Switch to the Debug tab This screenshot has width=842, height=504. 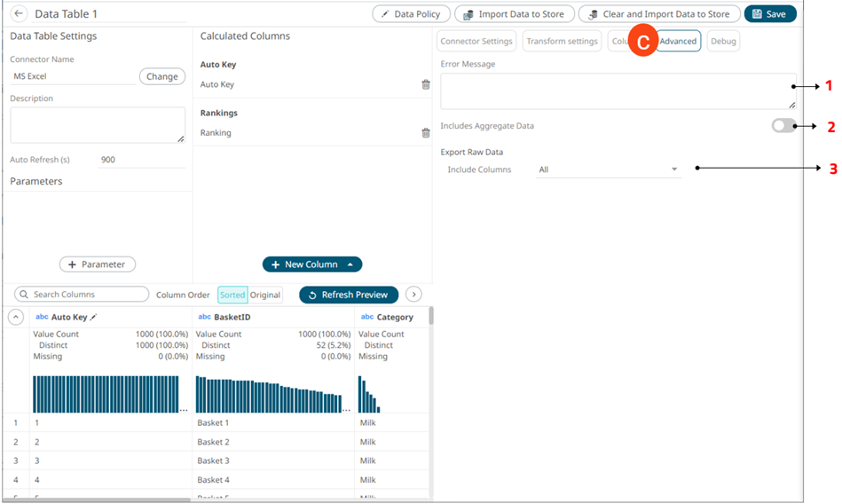pos(723,41)
